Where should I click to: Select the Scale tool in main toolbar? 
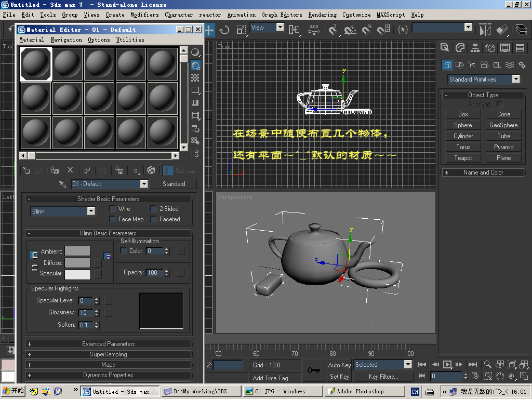pos(241,30)
